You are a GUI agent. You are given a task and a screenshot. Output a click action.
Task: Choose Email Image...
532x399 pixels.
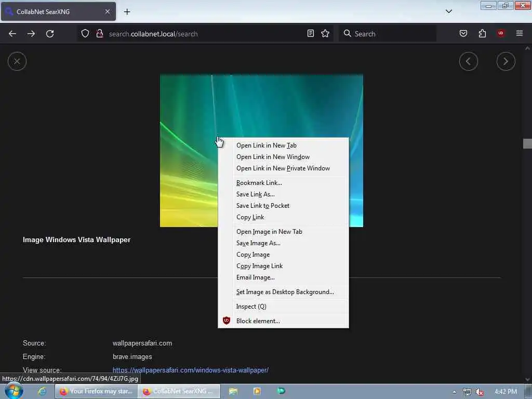(283, 277)
